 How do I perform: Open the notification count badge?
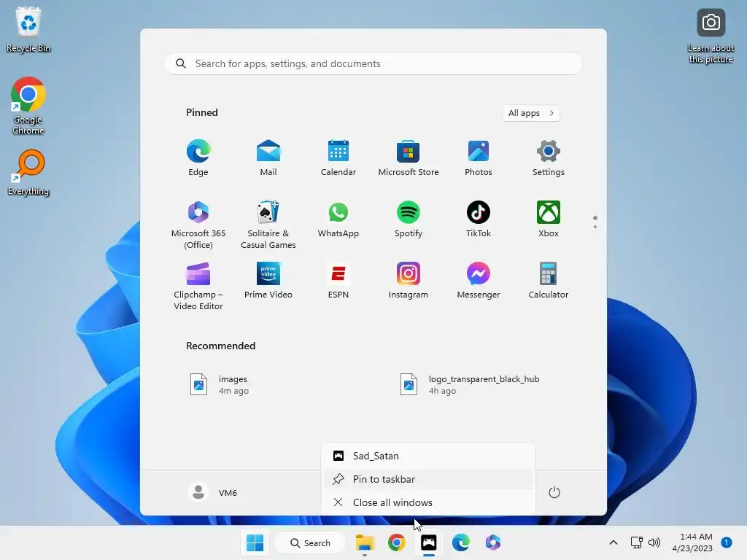[x=726, y=542]
